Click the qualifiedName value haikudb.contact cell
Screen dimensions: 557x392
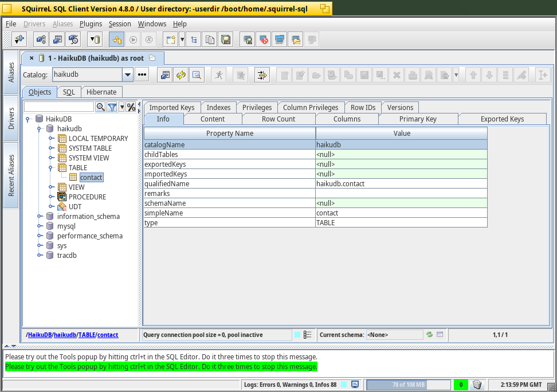[x=401, y=184]
